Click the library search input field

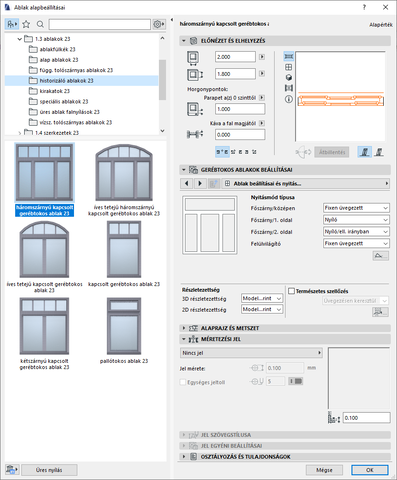tap(100, 24)
